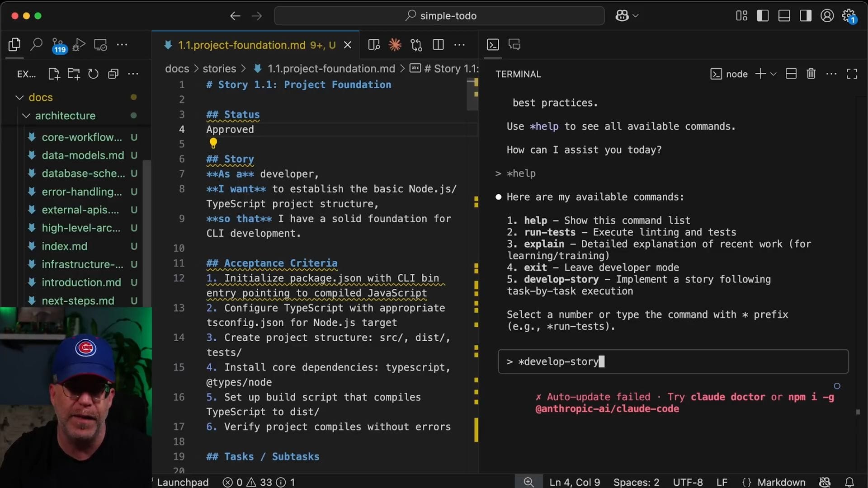Toggle the secondary side bar visibility
The width and height of the screenshot is (868, 488).
805,16
